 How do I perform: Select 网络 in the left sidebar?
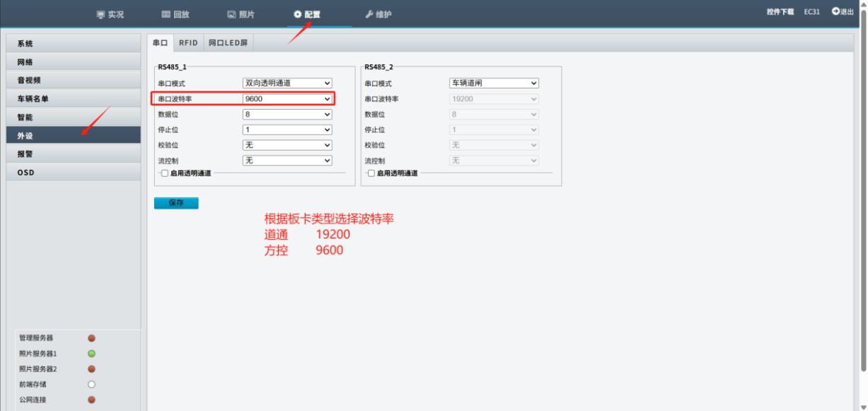coord(74,62)
